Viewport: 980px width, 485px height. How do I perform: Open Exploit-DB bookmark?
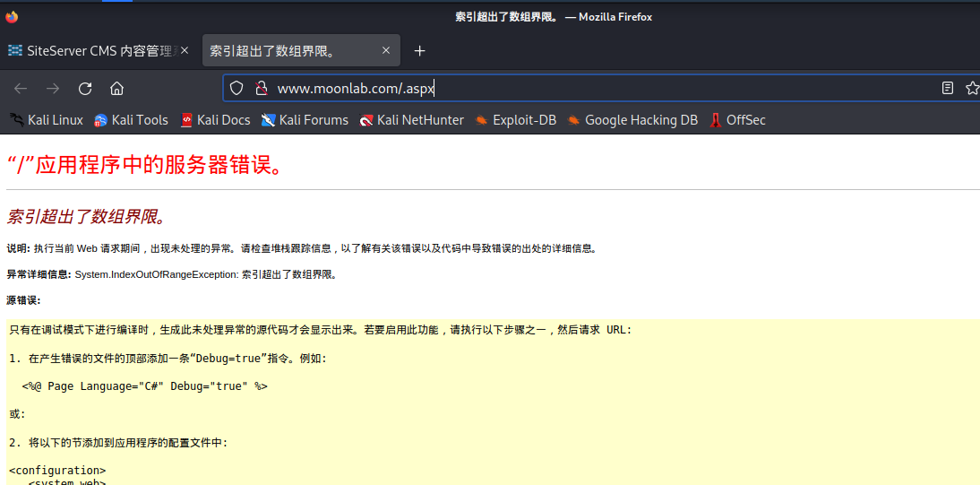tap(516, 120)
